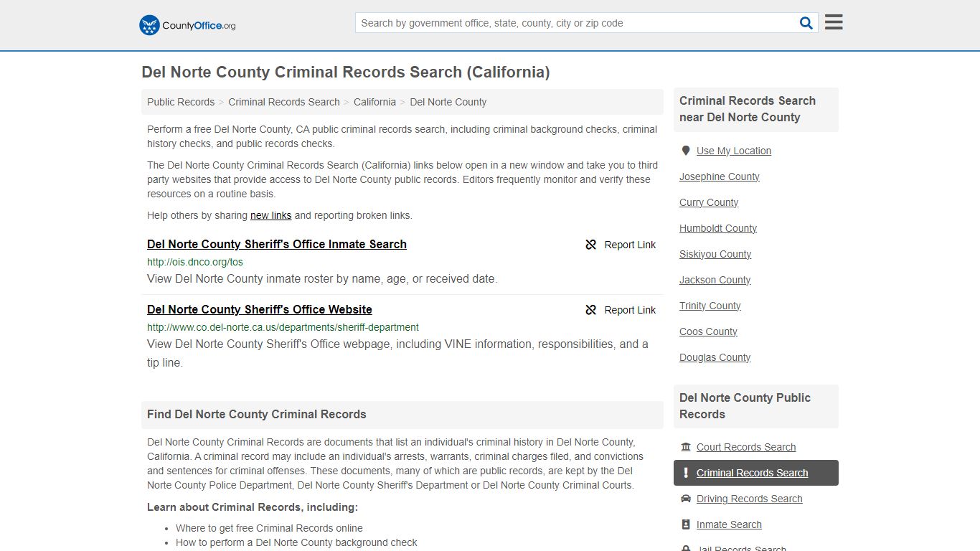The image size is (980, 551).
Task: Open Douglas County
Action: pyautogui.click(x=715, y=357)
